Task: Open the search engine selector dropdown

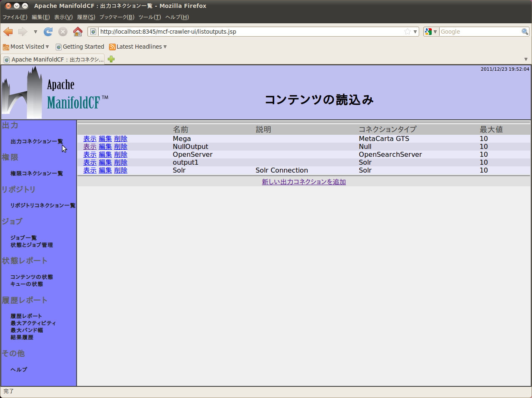Action: point(430,32)
